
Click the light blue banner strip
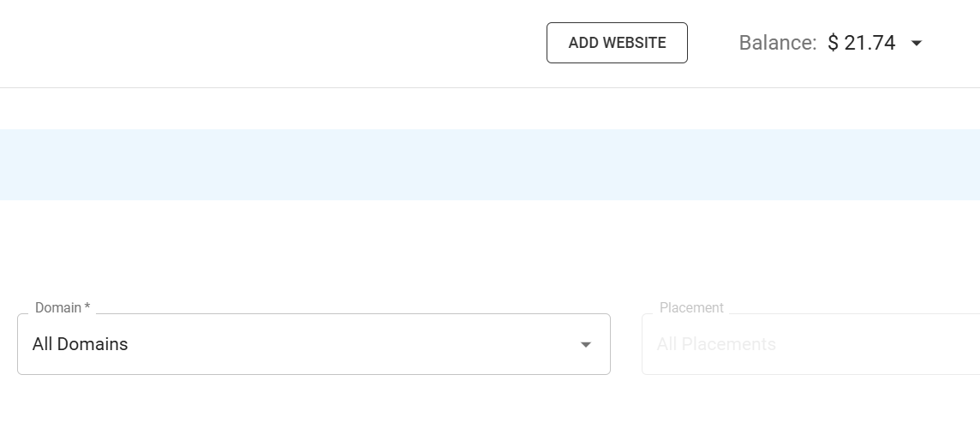[x=490, y=164]
